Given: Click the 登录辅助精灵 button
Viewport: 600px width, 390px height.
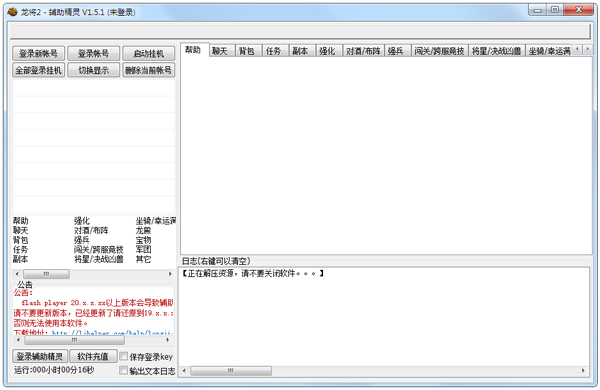Looking at the screenshot, I should tap(40, 356).
